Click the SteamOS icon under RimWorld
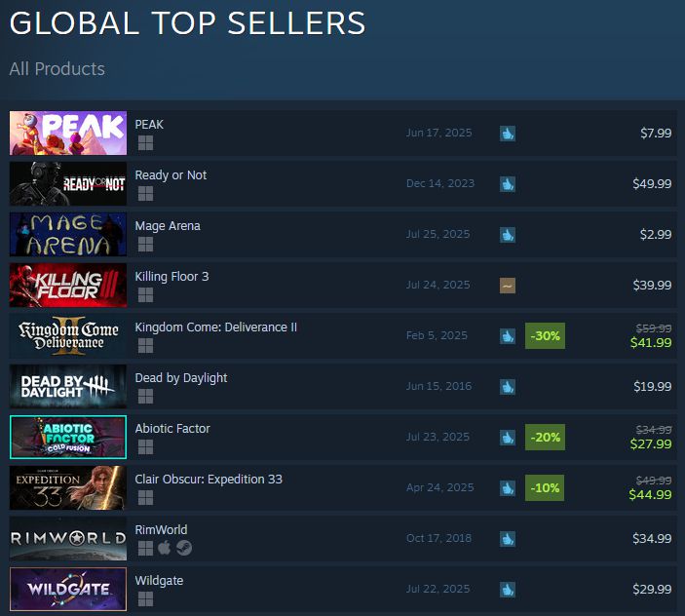Screen dimensions: 685x616 pos(183,549)
